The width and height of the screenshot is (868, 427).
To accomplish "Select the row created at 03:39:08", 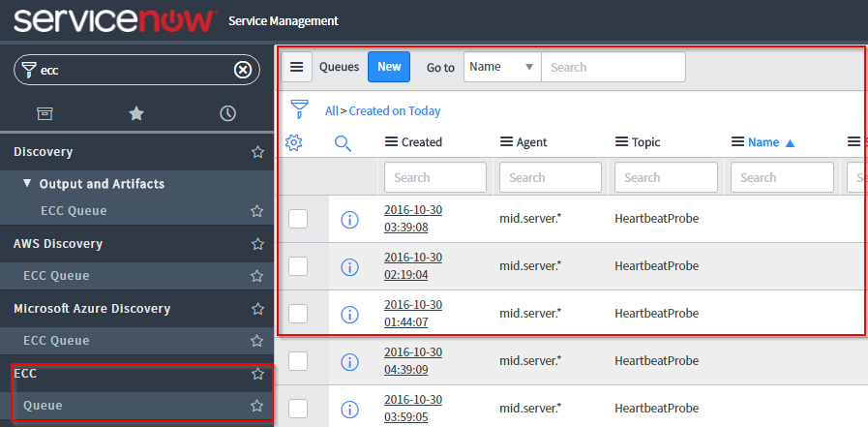I will click(298, 219).
